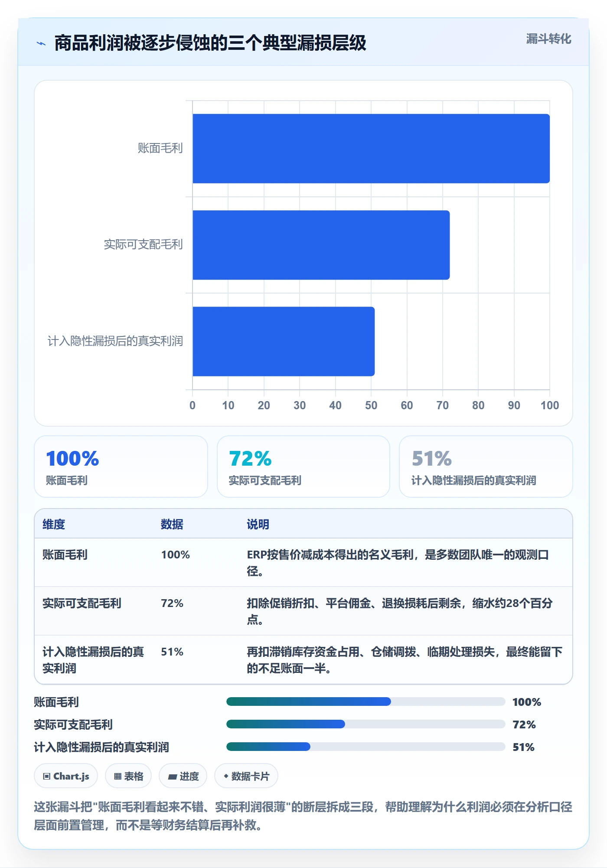Click the 72% progress bar value
607x868 pixels.
(524, 724)
